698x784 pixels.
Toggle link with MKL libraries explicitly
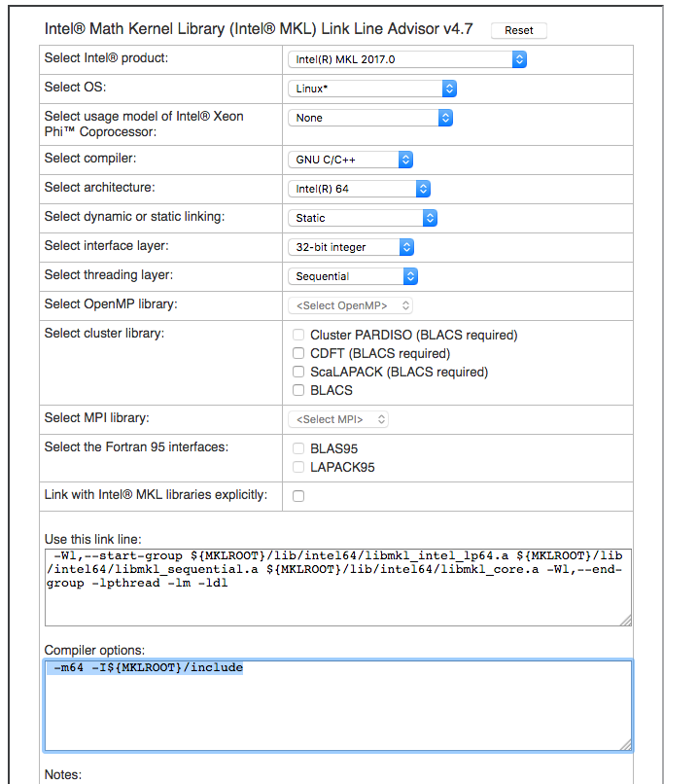[298, 496]
